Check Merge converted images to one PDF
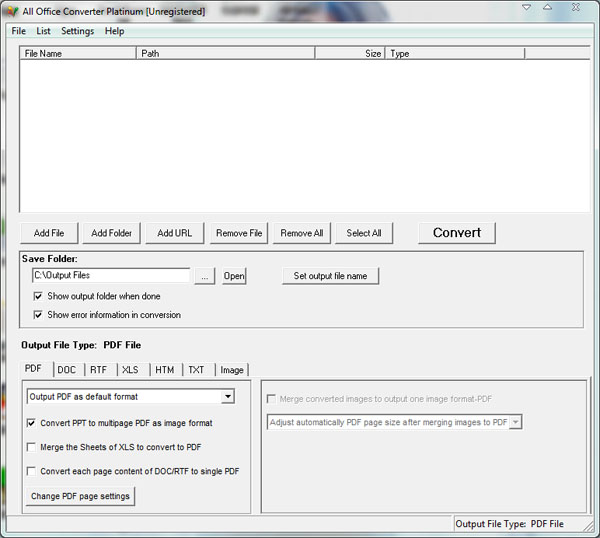The width and height of the screenshot is (600, 538). (x=271, y=399)
